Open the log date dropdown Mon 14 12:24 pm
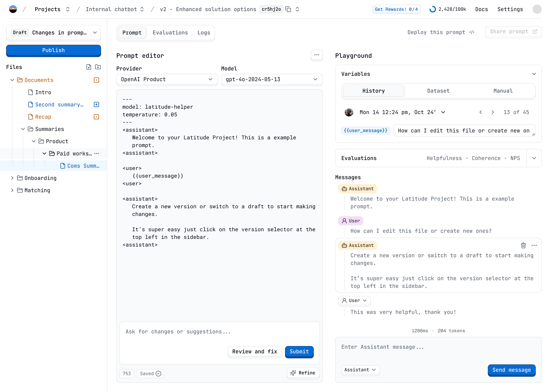 pos(402,112)
